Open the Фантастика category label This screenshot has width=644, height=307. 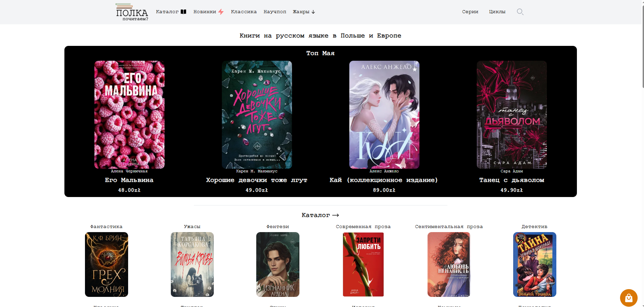click(106, 227)
